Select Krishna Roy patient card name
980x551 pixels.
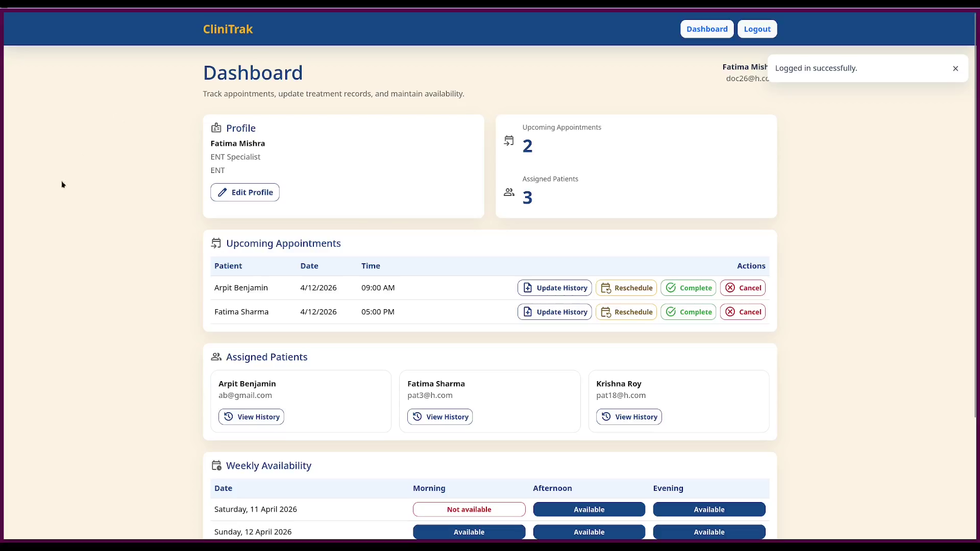619,384
